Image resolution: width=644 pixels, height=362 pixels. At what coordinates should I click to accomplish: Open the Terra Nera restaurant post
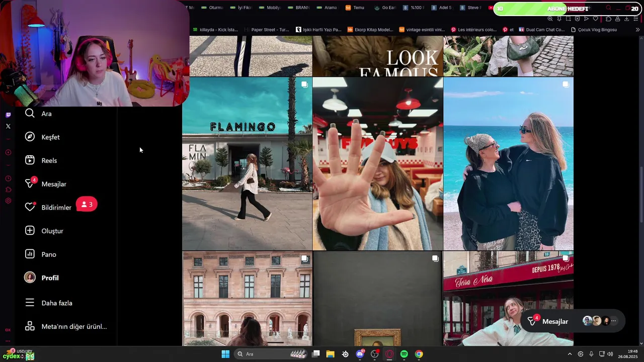[508, 299]
